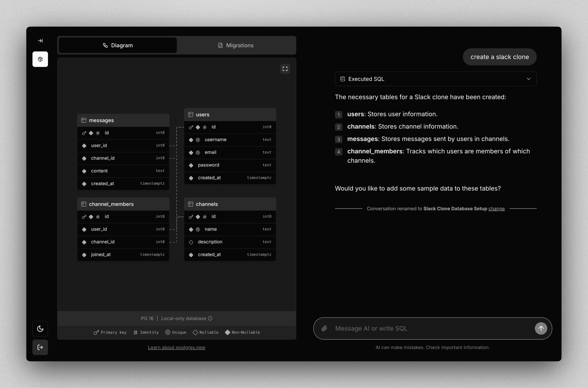
Task: Collapse the sidebar with the arrow icon
Action: pos(40,41)
